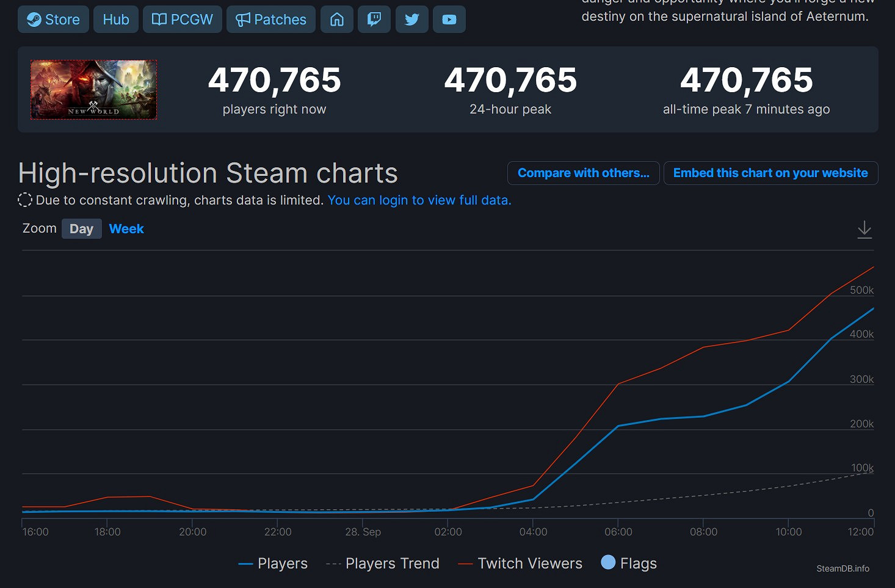
Task: Switch chart zoom to Week
Action: pyautogui.click(x=126, y=229)
